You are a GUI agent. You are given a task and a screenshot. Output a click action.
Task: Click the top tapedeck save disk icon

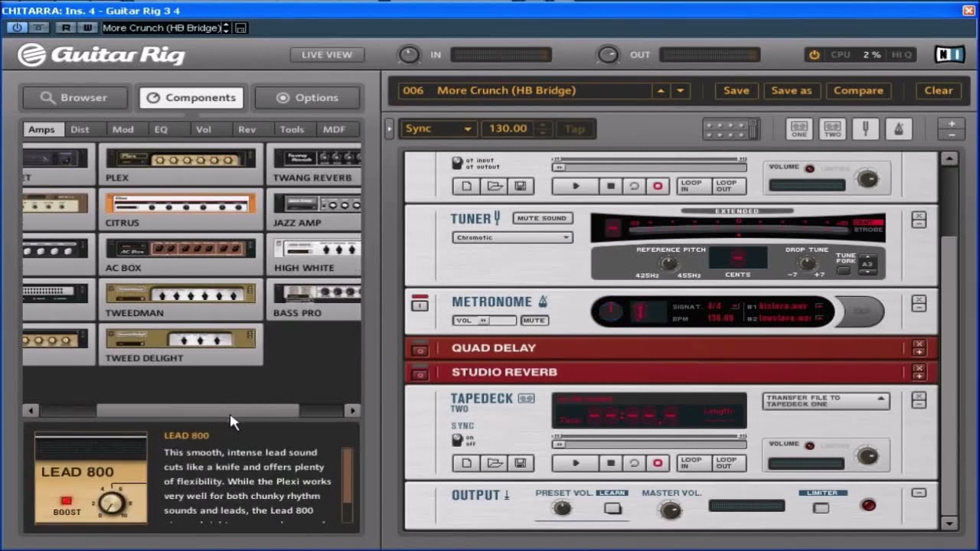coord(520,186)
